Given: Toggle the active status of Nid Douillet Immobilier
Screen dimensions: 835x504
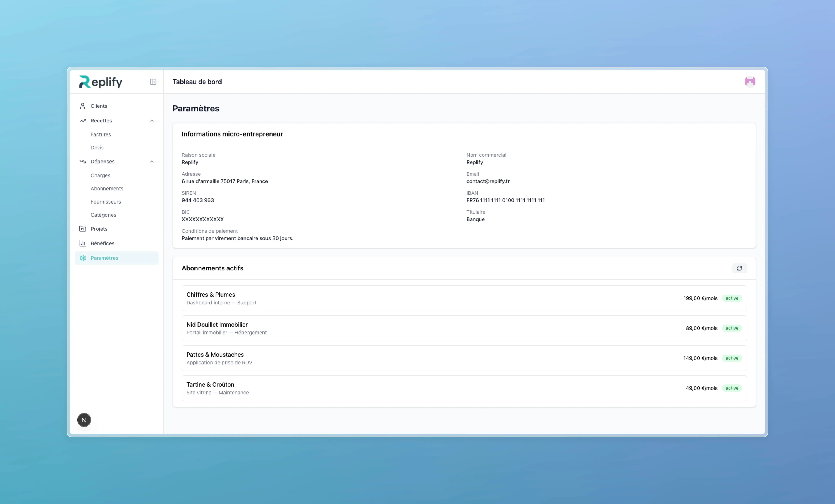Looking at the screenshot, I should pos(732,328).
